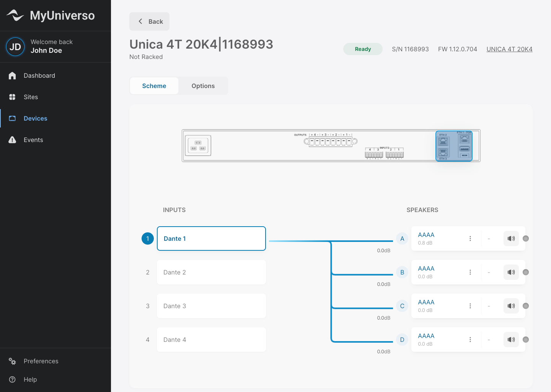Click the Unica 4T 20K4|1168993 title
This screenshot has height=392, width=551.
201,44
